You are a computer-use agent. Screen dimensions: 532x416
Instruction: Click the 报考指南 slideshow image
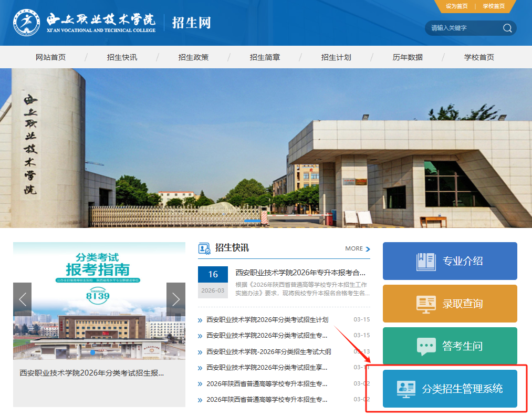click(x=99, y=300)
